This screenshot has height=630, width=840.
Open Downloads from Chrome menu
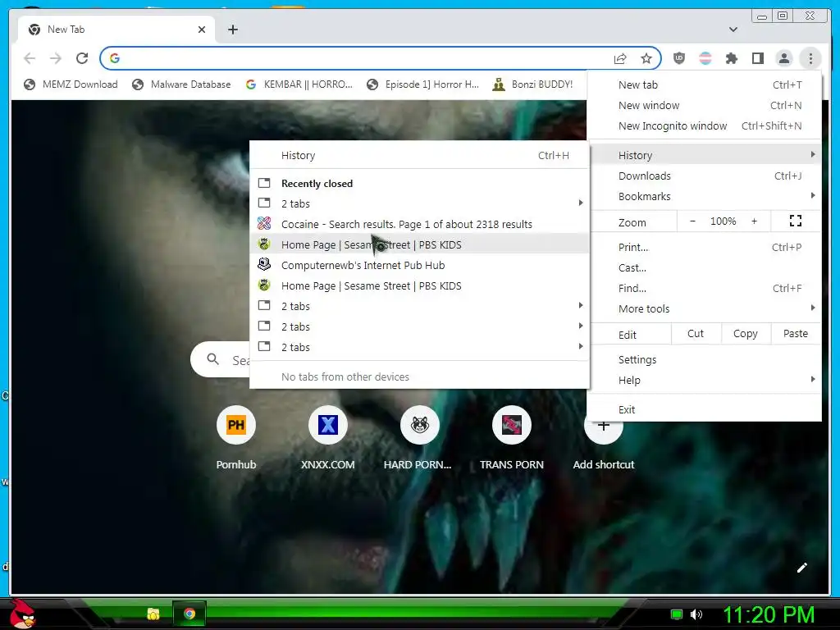click(704, 176)
